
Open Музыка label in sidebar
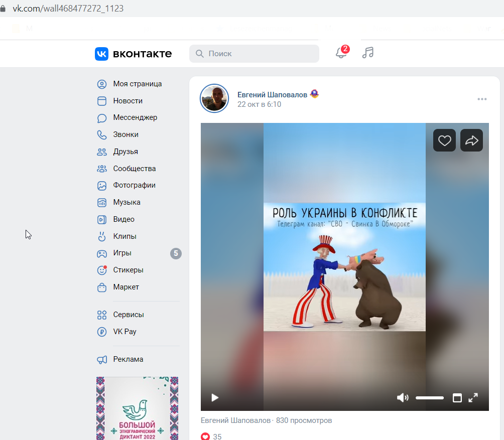(127, 202)
